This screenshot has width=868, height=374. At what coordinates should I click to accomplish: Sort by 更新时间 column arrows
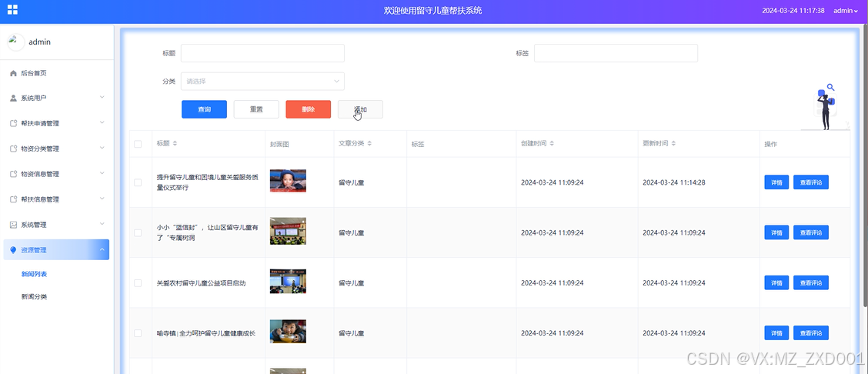673,144
